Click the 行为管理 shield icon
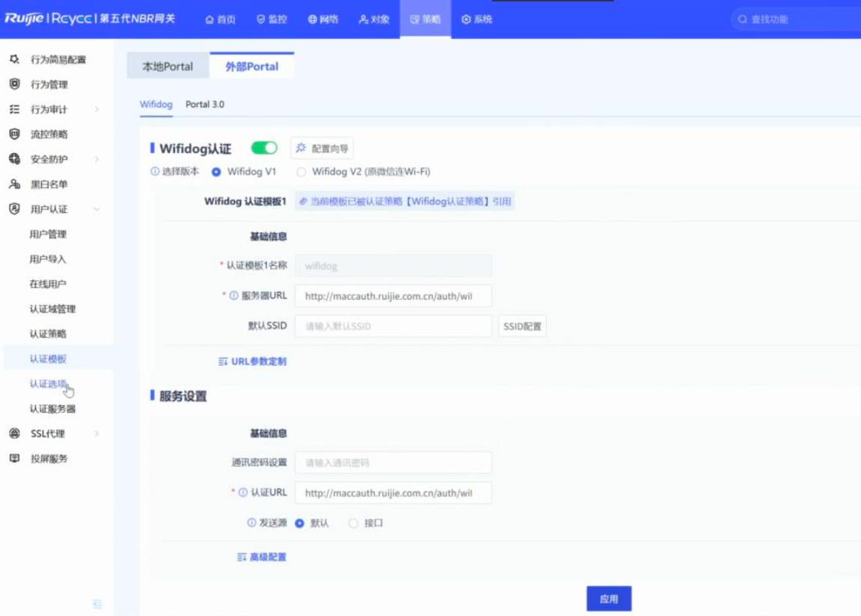Screen dimensions: 861x616 click(14, 84)
